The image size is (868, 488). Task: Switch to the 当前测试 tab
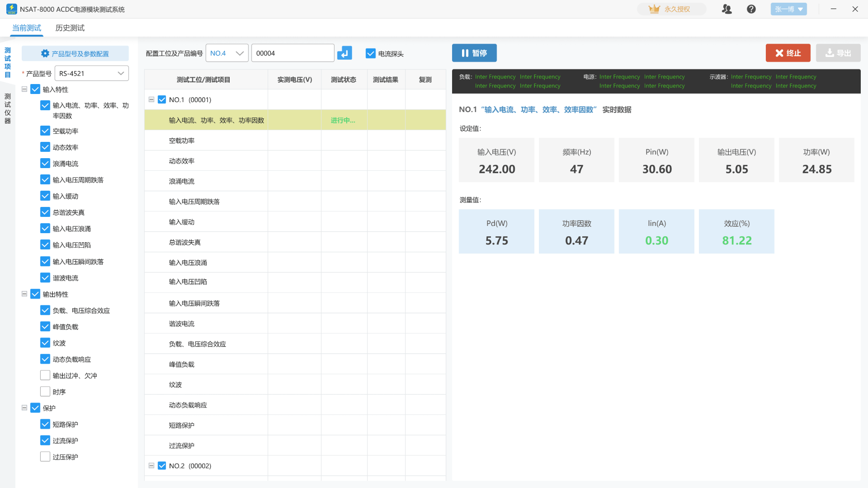click(27, 28)
